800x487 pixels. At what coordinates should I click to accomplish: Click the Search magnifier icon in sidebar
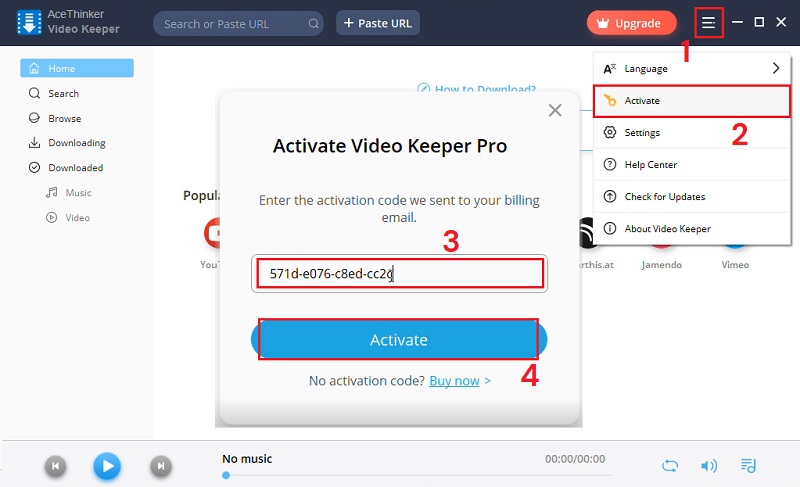[x=34, y=93]
